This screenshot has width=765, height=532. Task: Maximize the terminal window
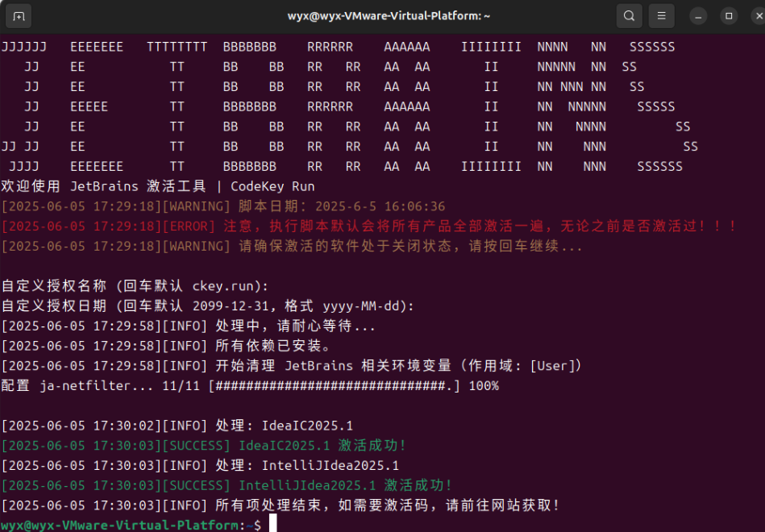coord(729,16)
